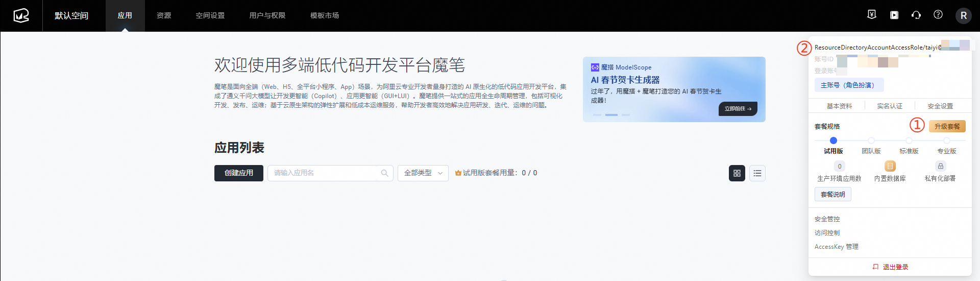Click the 套餐说明 button
The height and width of the screenshot is (281, 980).
pyautogui.click(x=833, y=195)
